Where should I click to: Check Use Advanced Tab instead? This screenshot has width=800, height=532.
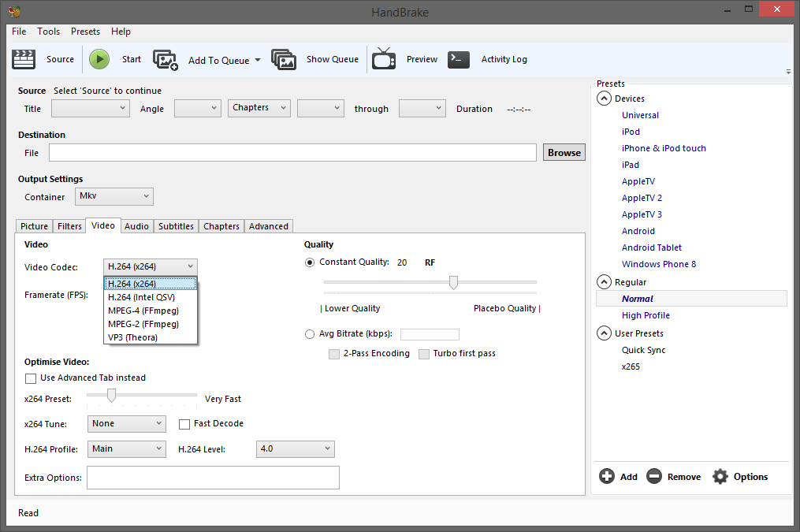31,378
